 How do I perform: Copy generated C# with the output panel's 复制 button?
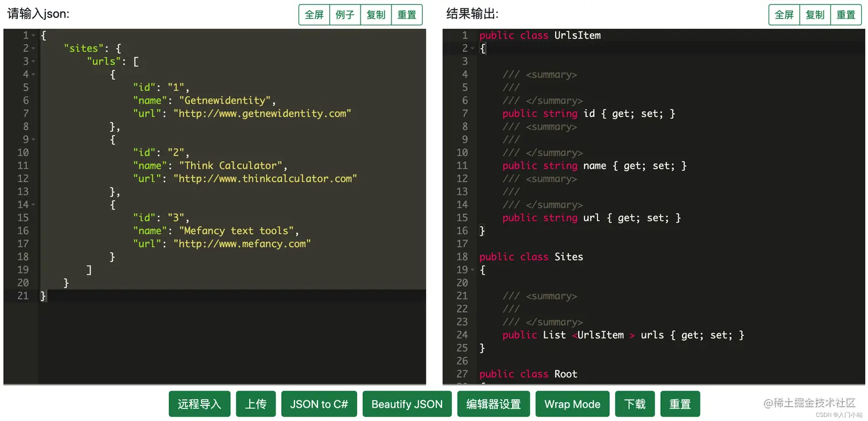point(815,15)
